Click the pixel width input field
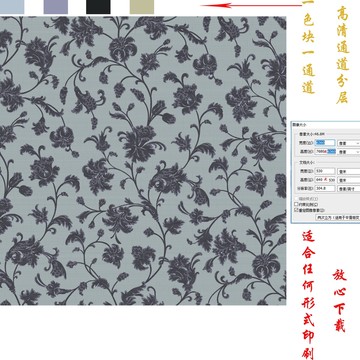Screen dimensions: 360x360 click(x=325, y=143)
